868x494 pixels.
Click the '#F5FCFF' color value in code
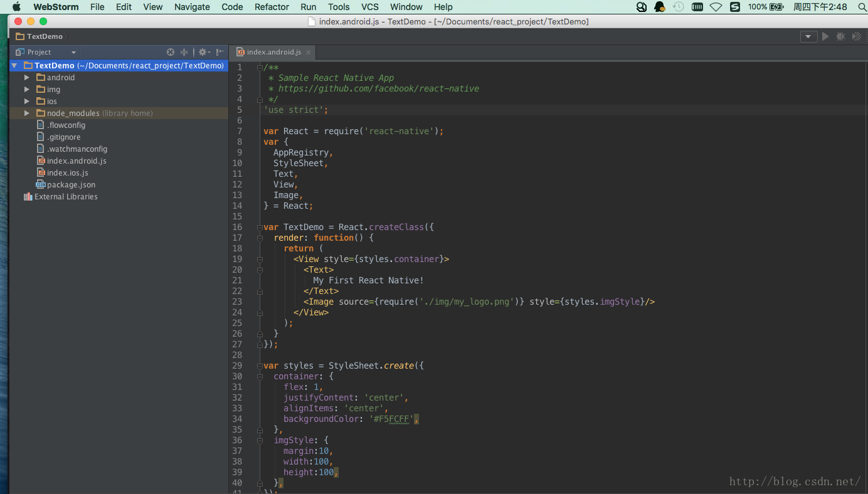click(391, 419)
